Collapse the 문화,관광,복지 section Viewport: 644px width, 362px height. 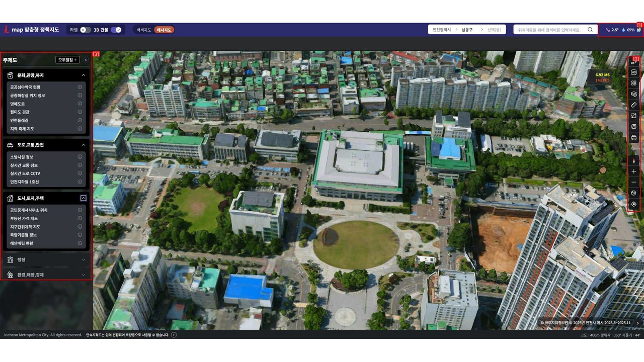pos(84,75)
